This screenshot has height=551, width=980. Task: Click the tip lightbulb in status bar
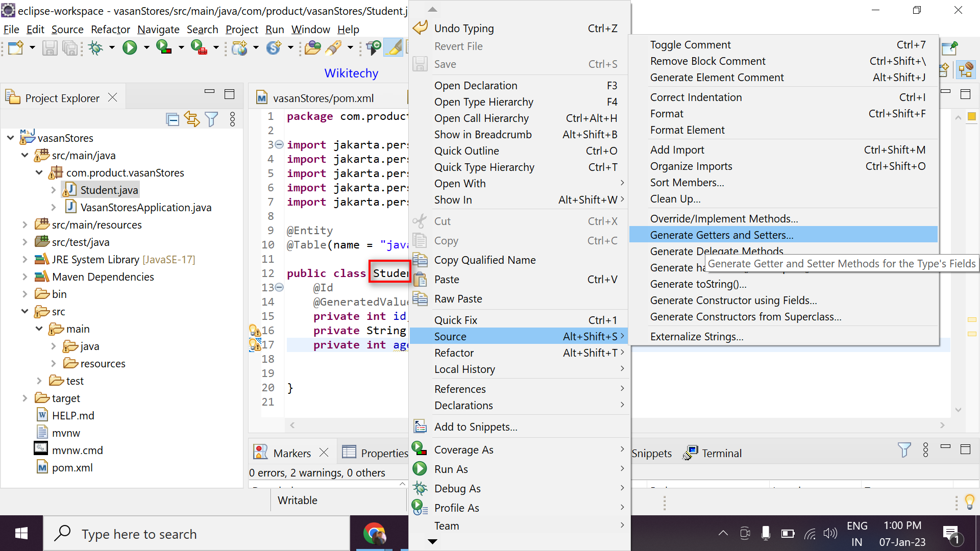970,502
